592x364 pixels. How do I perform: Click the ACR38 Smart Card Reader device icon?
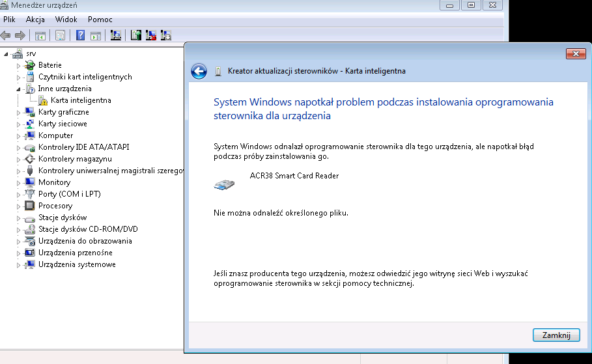click(x=224, y=185)
